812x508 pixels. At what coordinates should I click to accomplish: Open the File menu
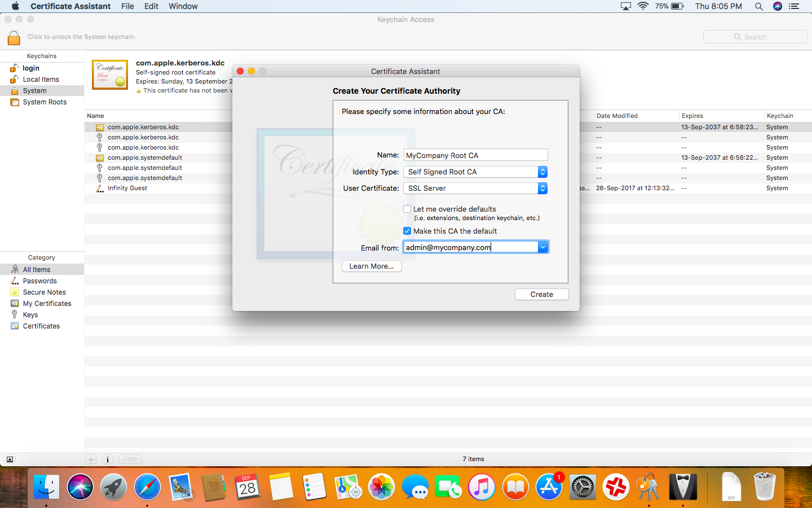(x=127, y=6)
